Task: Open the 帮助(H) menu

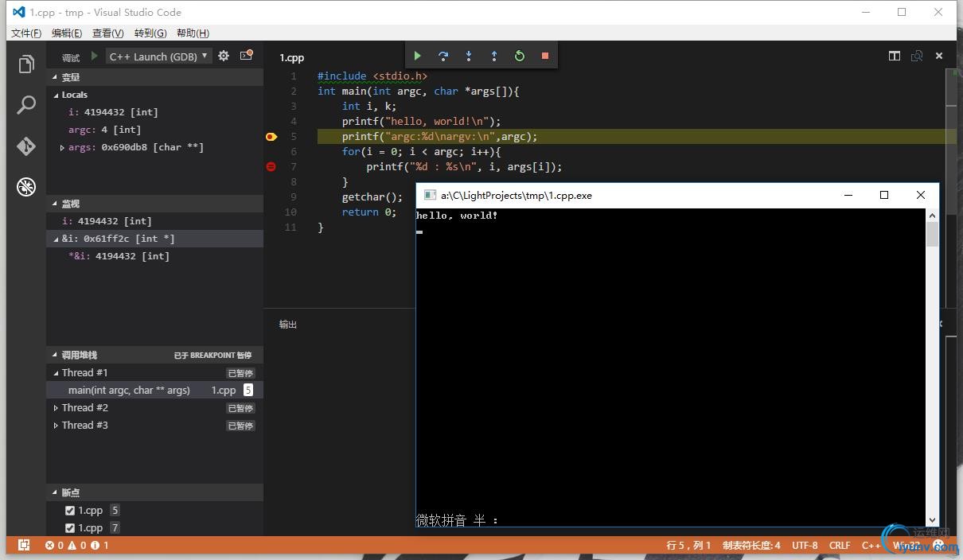Action: (193, 33)
